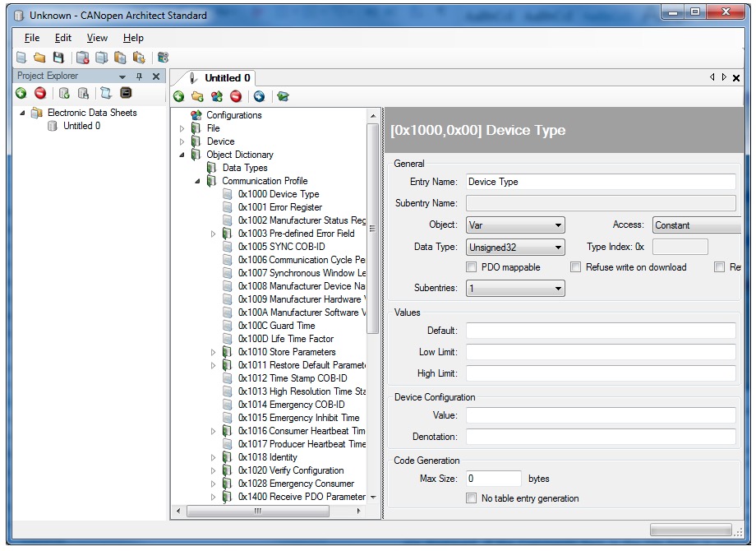756x551 pixels.
Task: Open the Edit menu
Action: click(63, 38)
